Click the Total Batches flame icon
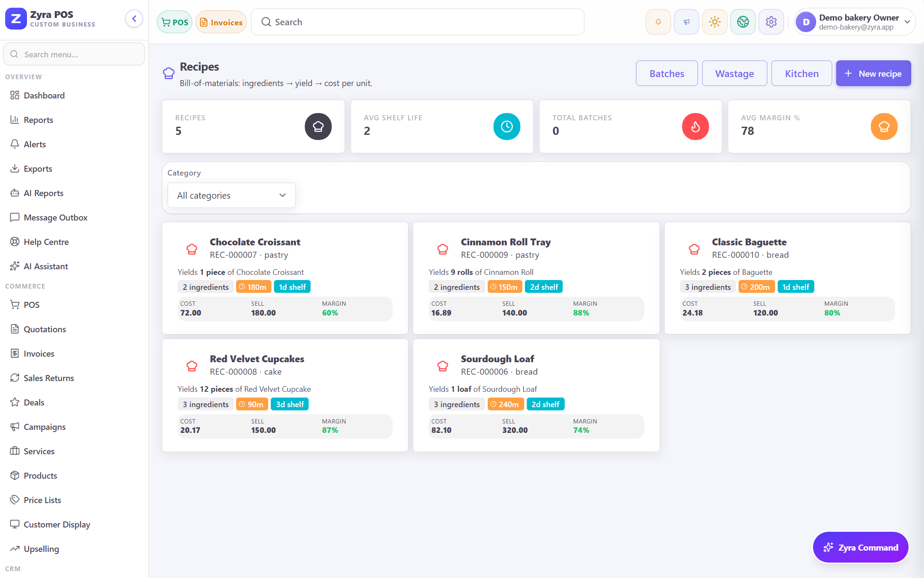This screenshot has height=578, width=924. 695,126
